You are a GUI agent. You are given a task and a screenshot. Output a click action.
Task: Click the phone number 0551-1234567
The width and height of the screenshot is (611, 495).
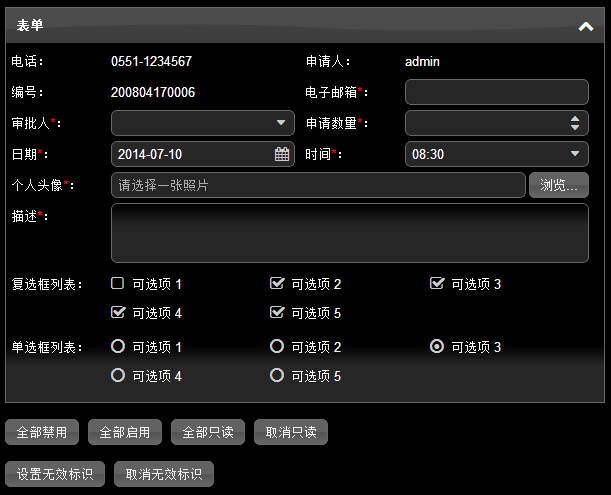tap(152, 61)
